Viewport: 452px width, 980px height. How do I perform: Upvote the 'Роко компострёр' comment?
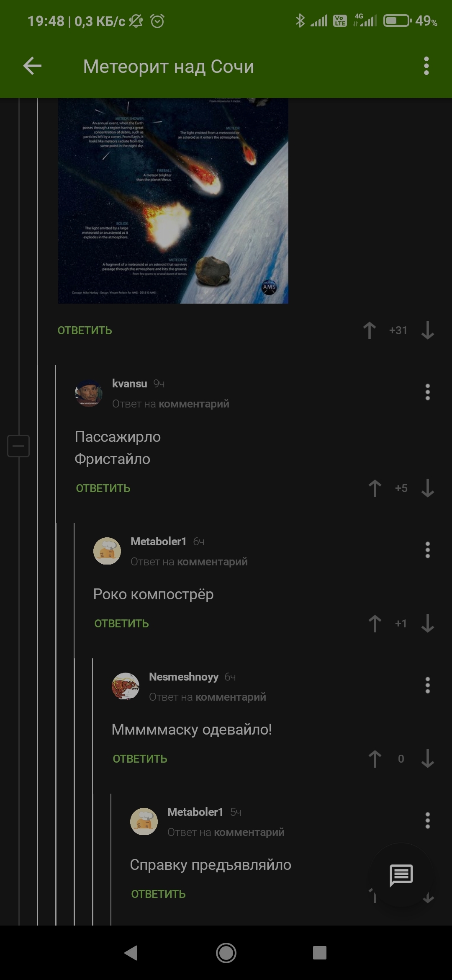375,624
